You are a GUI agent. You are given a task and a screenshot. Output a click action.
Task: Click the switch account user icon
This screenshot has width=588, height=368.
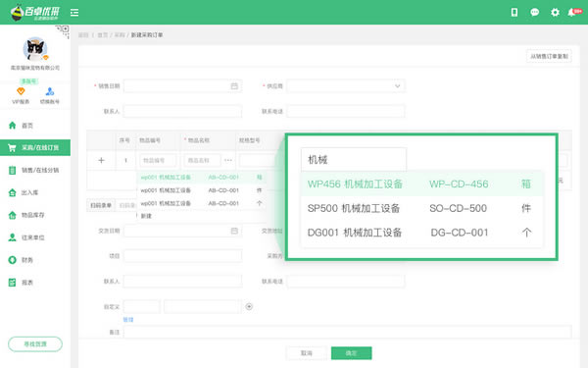pyautogui.click(x=50, y=91)
